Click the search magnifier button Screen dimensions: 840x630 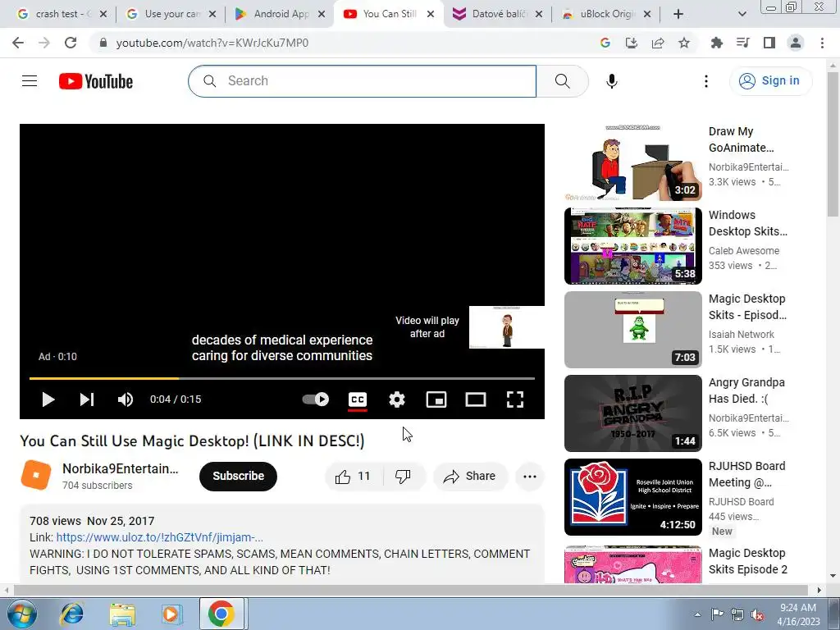[563, 81]
